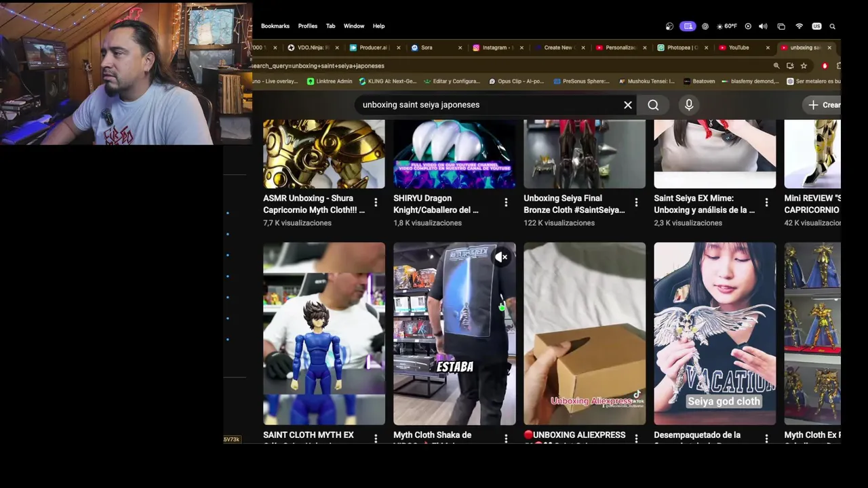Image resolution: width=868 pixels, height=488 pixels.
Task: Open the US input source menu
Action: (x=816, y=26)
